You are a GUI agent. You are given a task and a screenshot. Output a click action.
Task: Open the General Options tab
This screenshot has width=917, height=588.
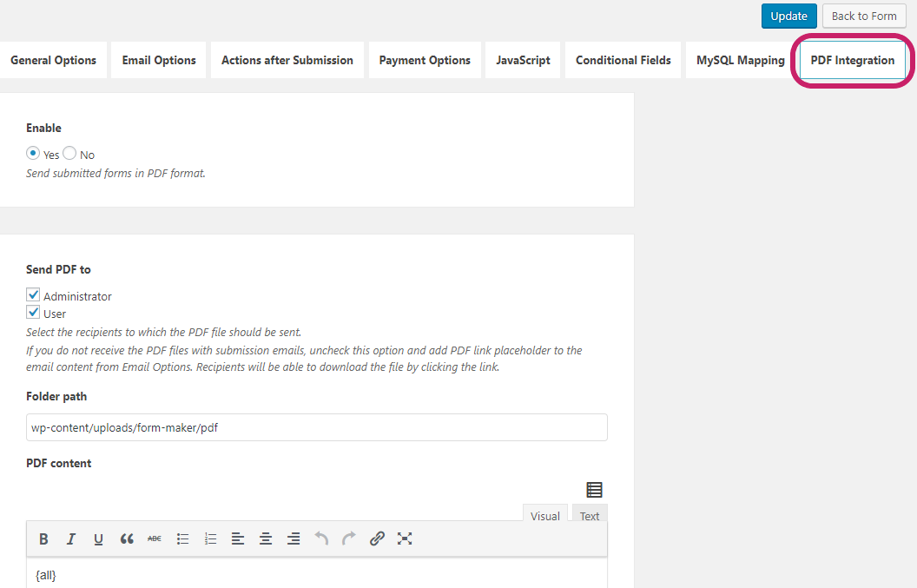[53, 60]
